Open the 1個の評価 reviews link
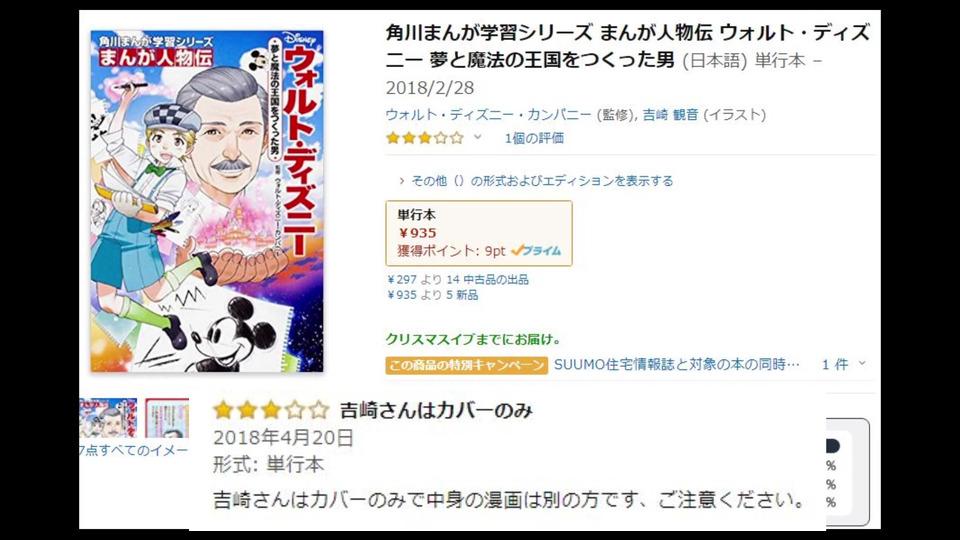Viewport: 960px width, 540px height. tap(534, 138)
